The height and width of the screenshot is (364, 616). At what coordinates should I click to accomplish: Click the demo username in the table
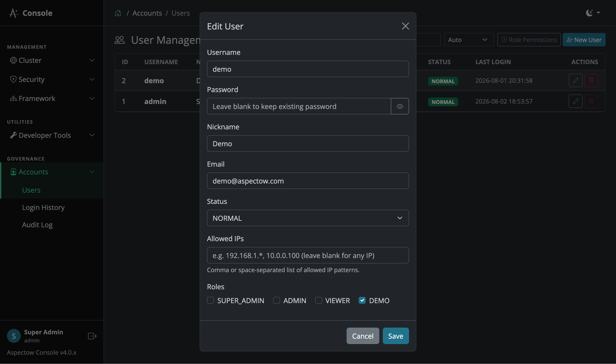coord(154,81)
